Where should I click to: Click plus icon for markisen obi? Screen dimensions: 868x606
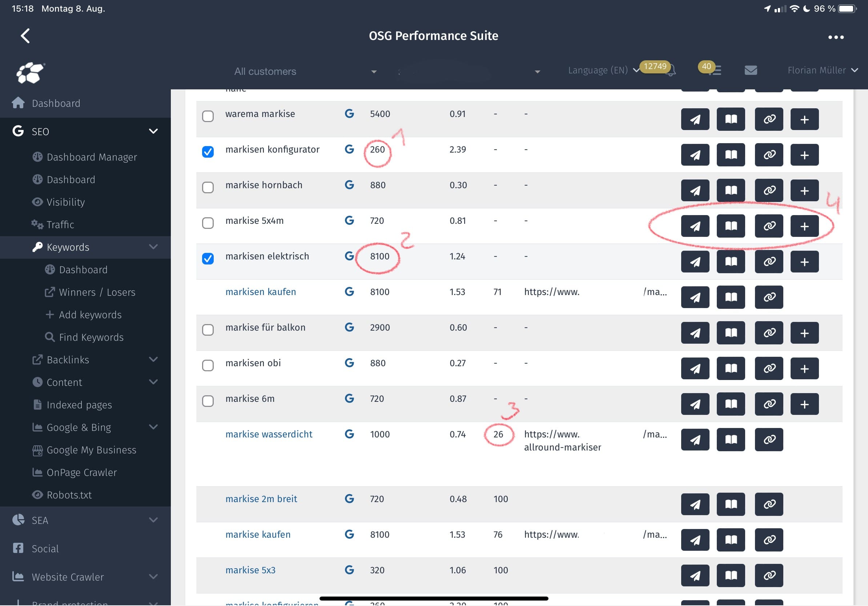[804, 368]
